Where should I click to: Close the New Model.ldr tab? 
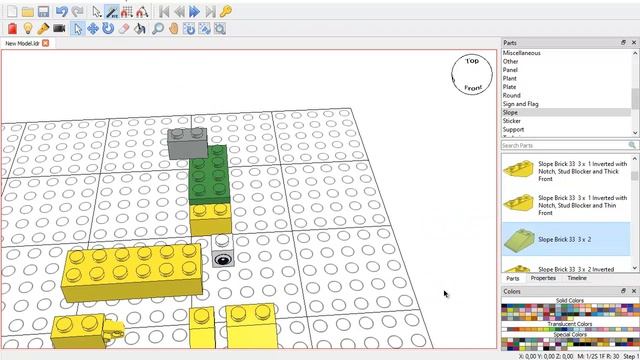[x=46, y=43]
